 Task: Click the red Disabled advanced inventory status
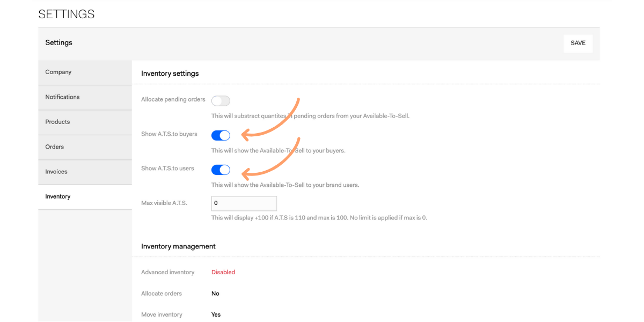(223, 272)
